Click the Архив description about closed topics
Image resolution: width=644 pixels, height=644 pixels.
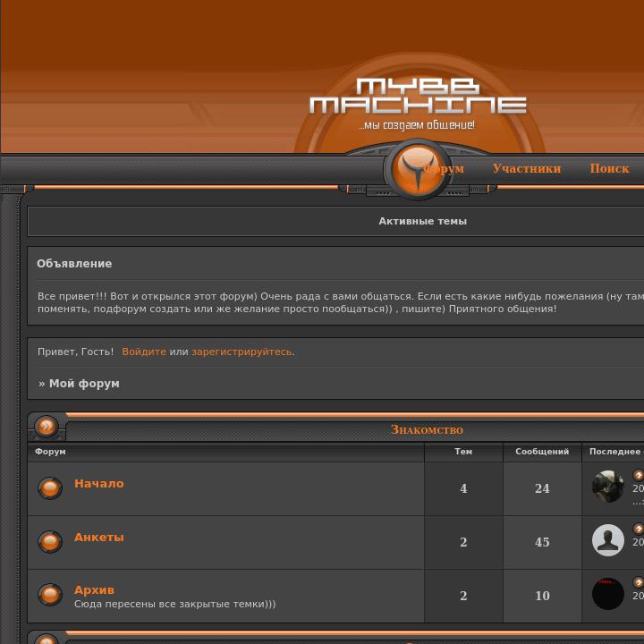[x=175, y=604]
